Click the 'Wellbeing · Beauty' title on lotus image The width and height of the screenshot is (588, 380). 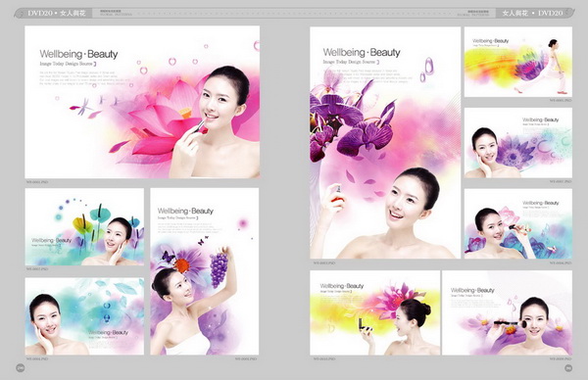[78, 54]
